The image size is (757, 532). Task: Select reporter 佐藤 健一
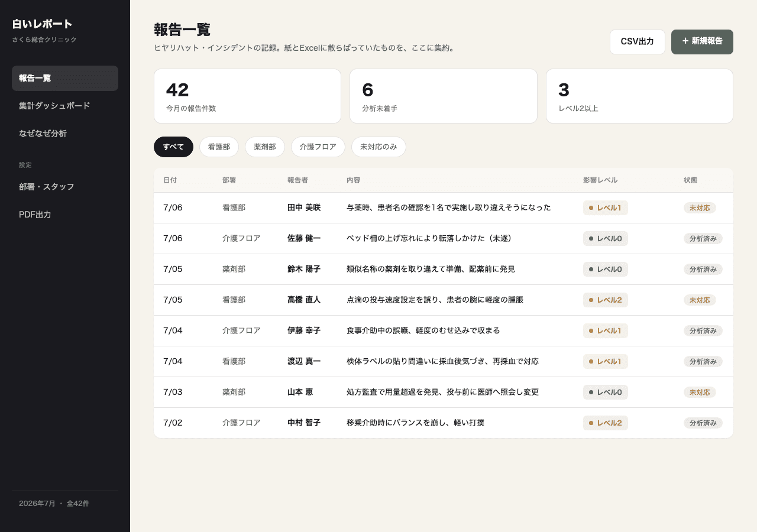click(304, 238)
